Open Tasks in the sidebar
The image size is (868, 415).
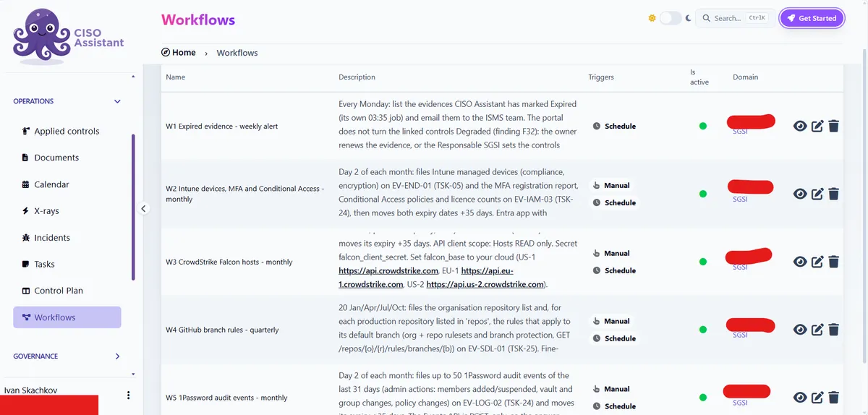click(x=67, y=265)
